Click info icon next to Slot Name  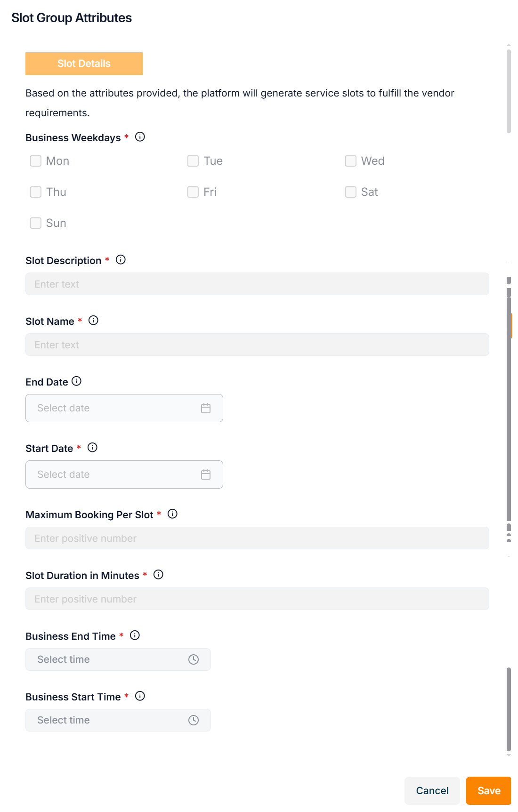tap(93, 321)
